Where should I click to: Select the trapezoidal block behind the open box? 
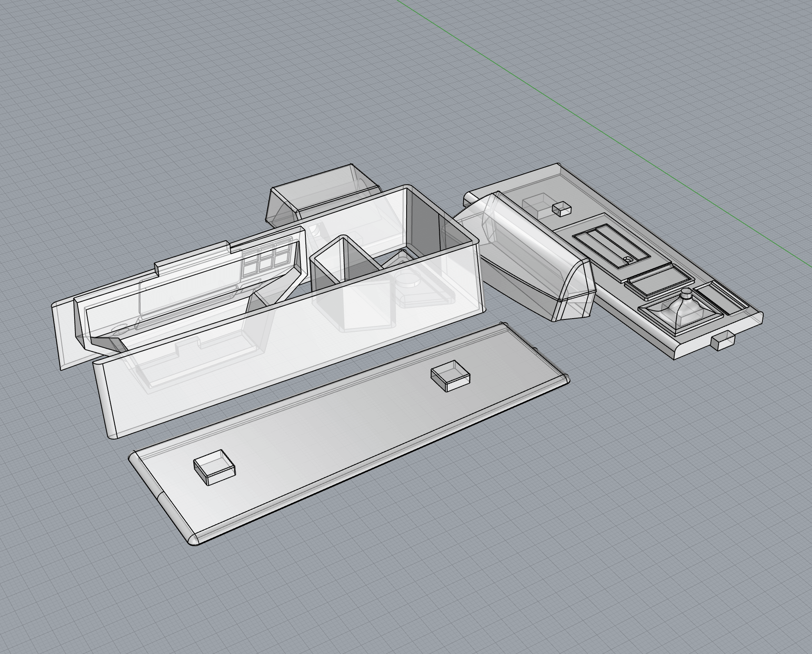tap(324, 195)
